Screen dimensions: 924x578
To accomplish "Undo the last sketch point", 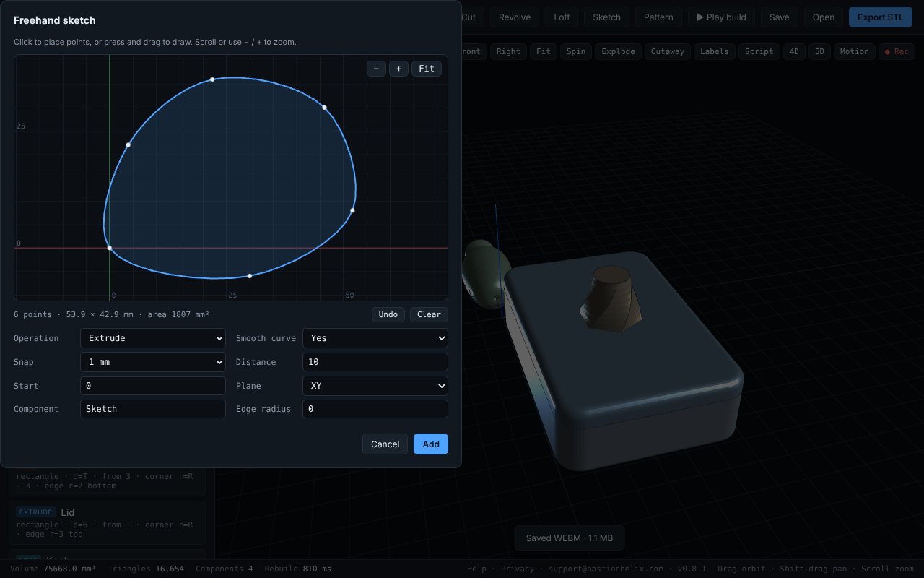I will (388, 314).
